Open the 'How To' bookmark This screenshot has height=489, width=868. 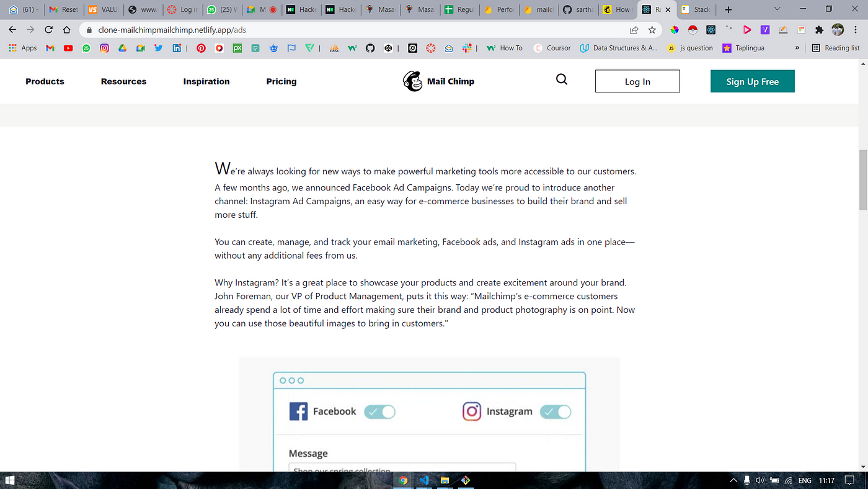pyautogui.click(x=505, y=48)
